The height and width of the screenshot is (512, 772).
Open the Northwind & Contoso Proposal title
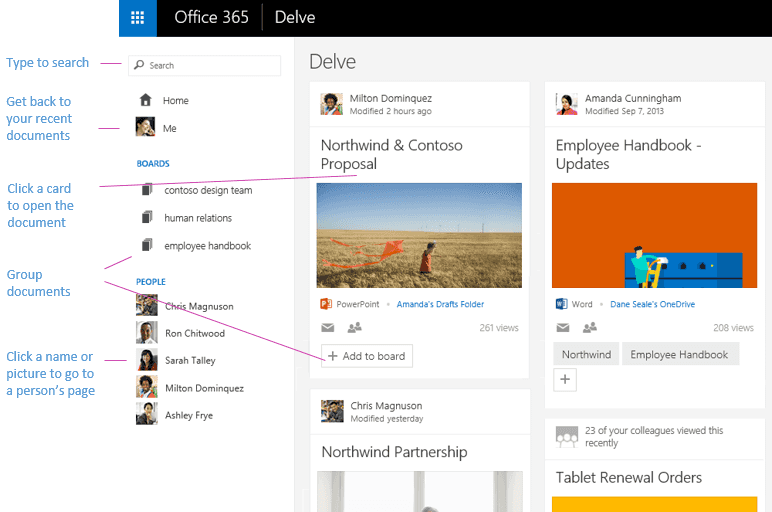(391, 154)
